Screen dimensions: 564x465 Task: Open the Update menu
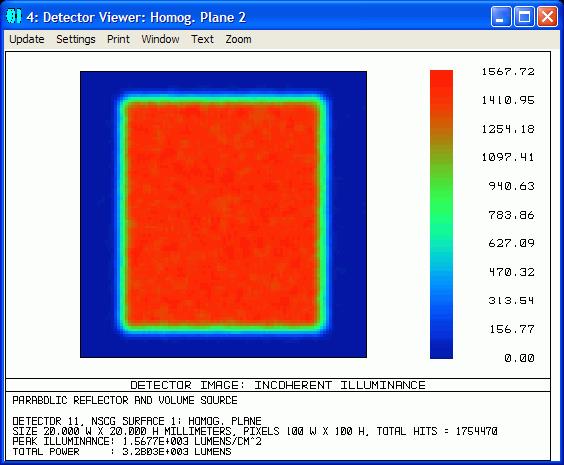click(x=27, y=39)
